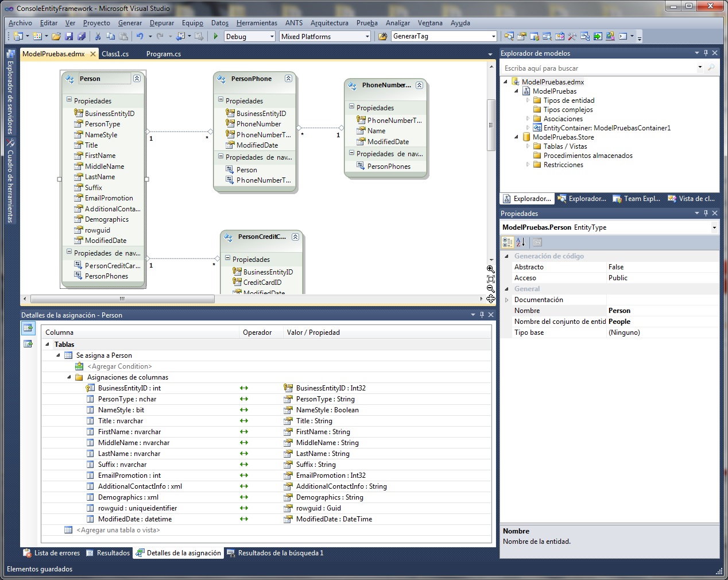Click the Save All icon
The image size is (728, 580).
coord(82,36)
